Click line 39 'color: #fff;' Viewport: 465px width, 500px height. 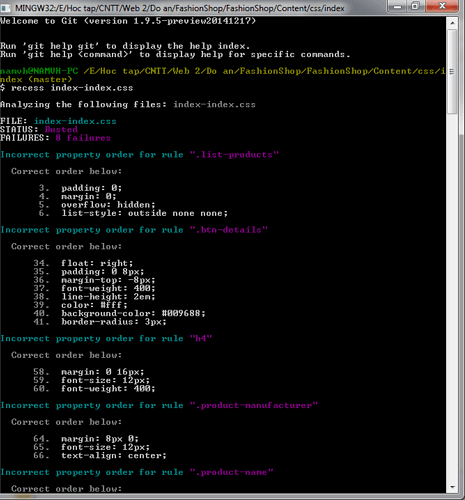tap(80, 305)
